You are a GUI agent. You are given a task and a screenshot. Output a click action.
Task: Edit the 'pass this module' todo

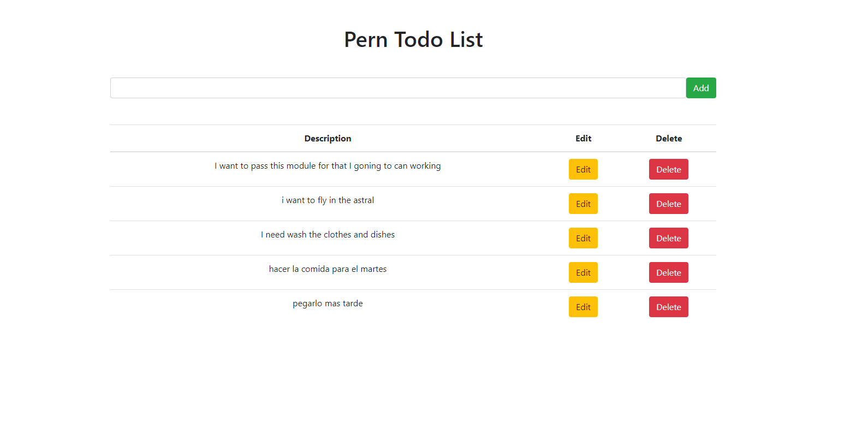(583, 169)
